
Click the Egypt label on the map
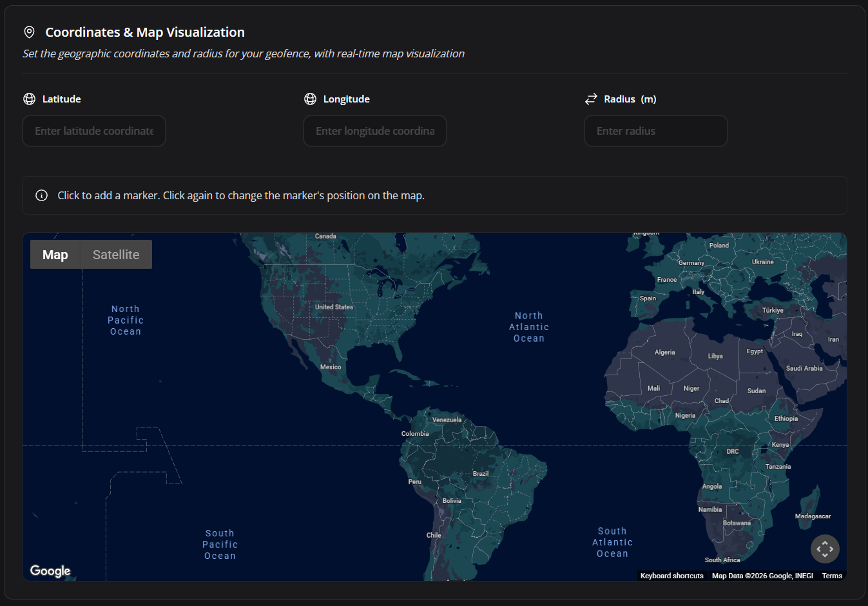(755, 351)
